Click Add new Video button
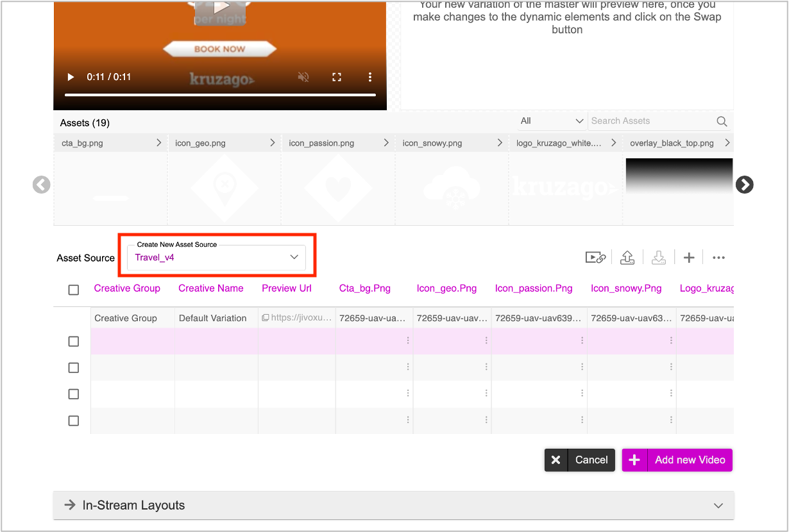The image size is (789, 532). [677, 460]
